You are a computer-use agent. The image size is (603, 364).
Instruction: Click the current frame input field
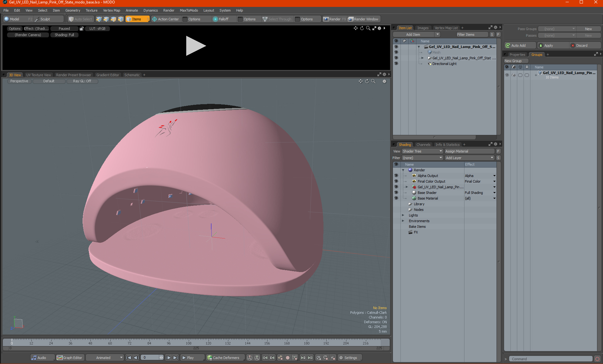(150, 358)
